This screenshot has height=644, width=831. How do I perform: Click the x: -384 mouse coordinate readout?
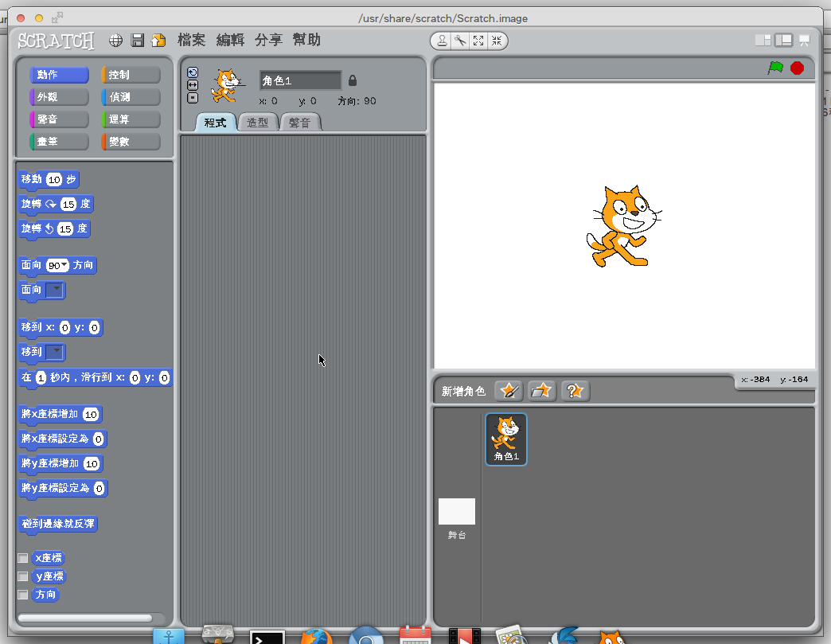[755, 380]
